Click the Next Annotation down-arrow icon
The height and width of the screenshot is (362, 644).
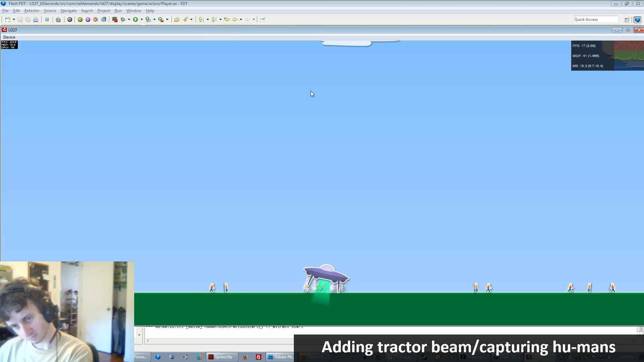201,19
